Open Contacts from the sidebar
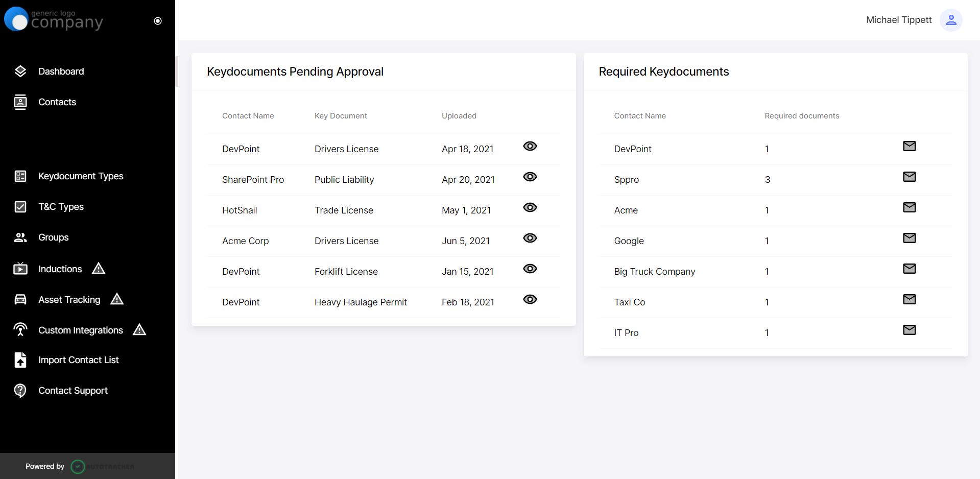 pos(57,102)
